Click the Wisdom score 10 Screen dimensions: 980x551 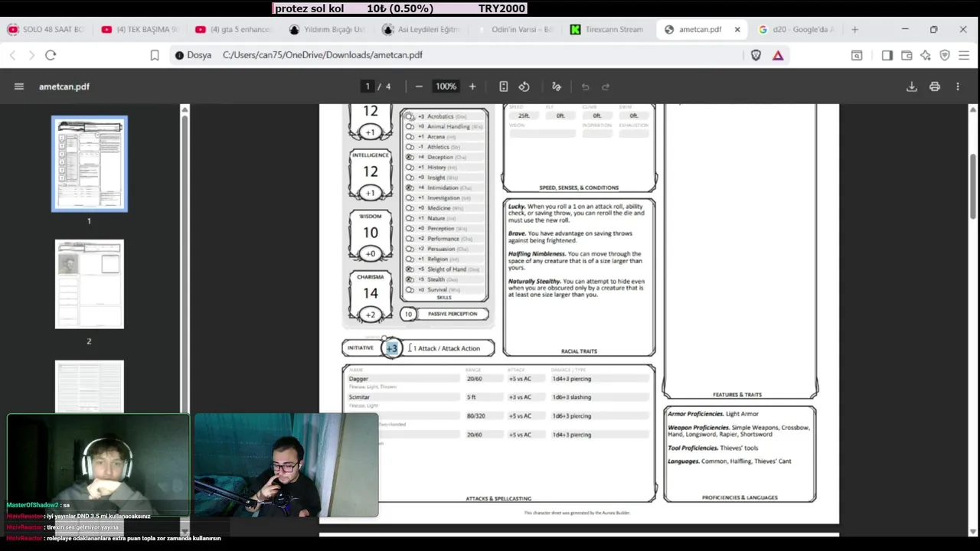tap(371, 233)
